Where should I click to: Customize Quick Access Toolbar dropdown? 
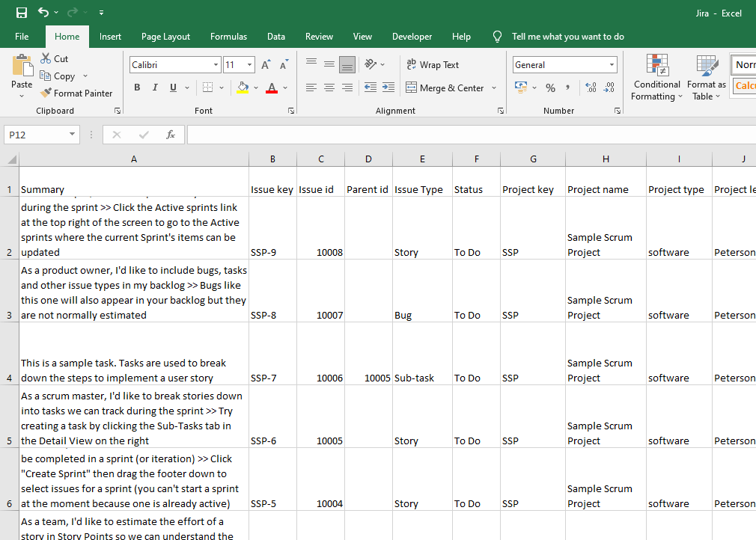[101, 13]
